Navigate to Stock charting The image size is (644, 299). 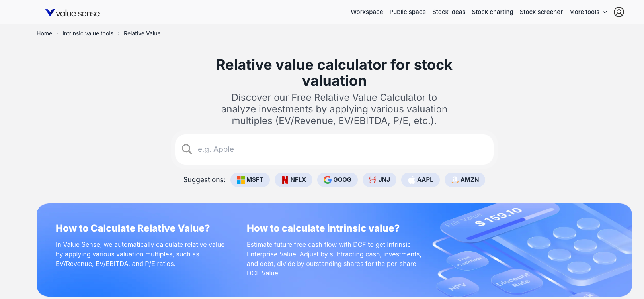coord(492,12)
